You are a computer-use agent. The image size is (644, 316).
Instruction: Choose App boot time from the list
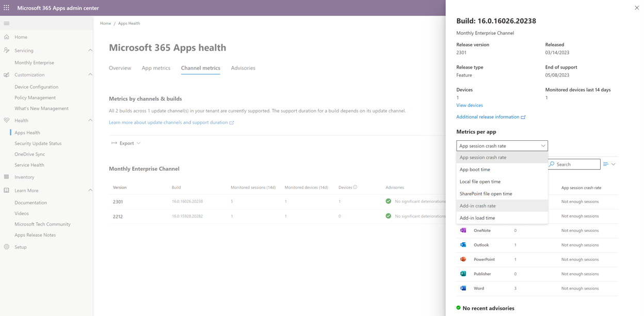tap(475, 170)
